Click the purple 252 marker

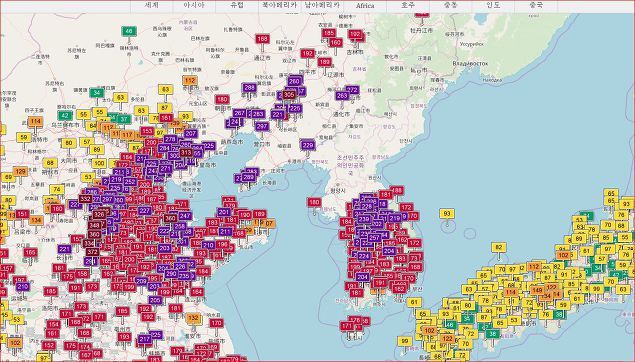click(130, 182)
